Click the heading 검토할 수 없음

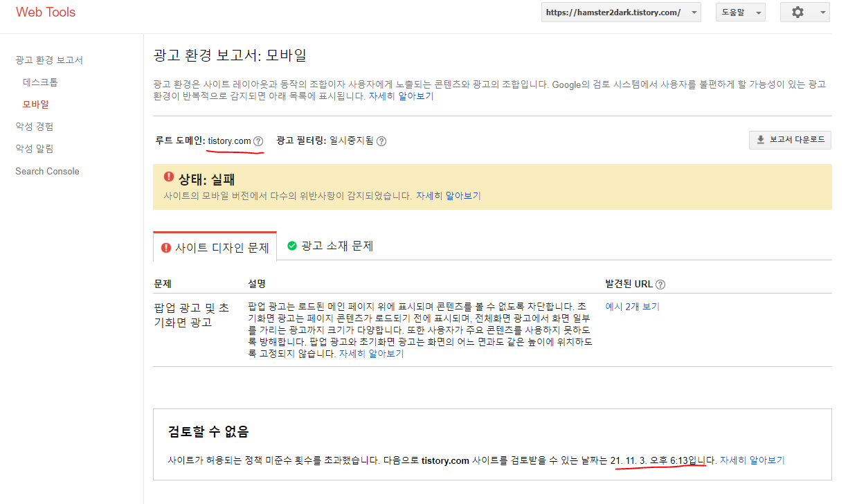(x=208, y=432)
